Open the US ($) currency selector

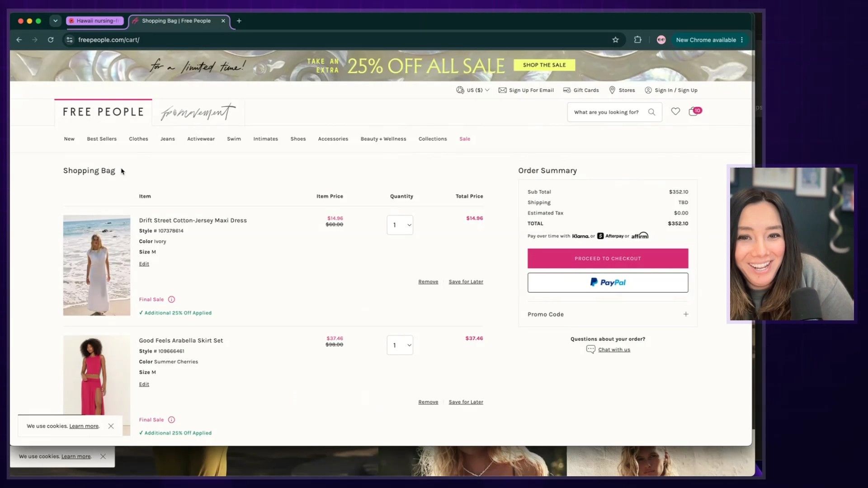(473, 90)
